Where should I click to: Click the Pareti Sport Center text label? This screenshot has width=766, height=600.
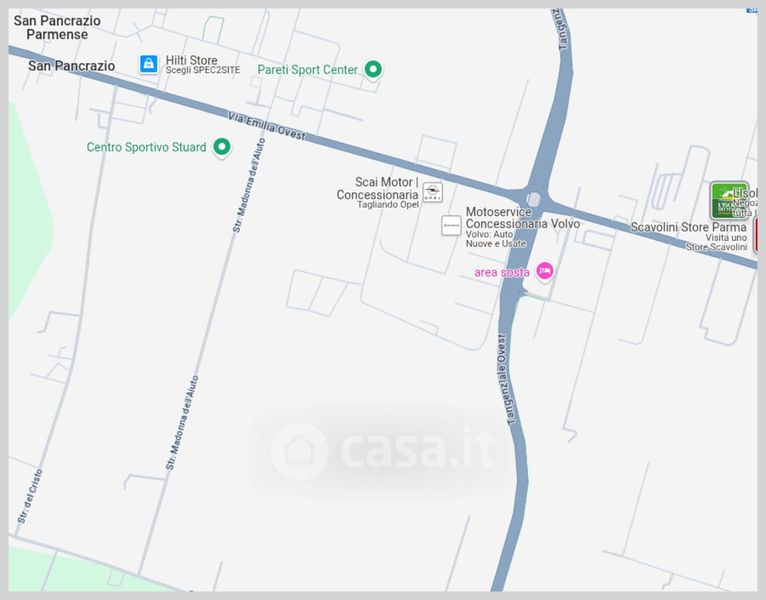(308, 70)
